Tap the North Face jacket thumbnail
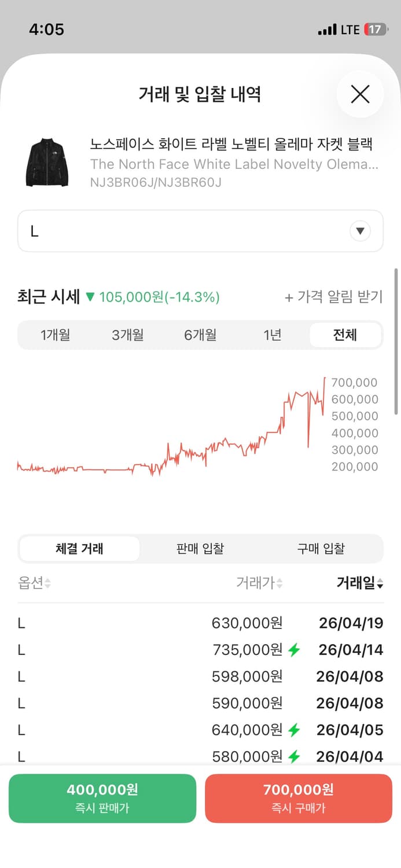 coord(46,162)
